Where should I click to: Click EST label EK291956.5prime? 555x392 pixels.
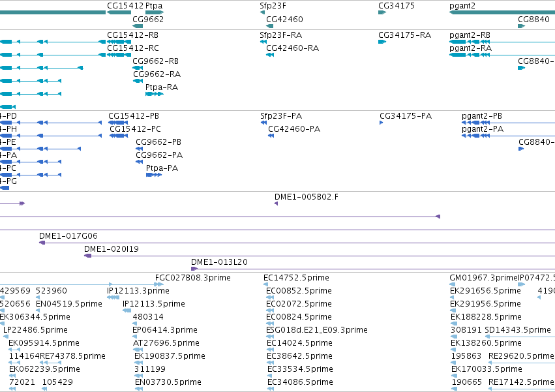(x=486, y=304)
